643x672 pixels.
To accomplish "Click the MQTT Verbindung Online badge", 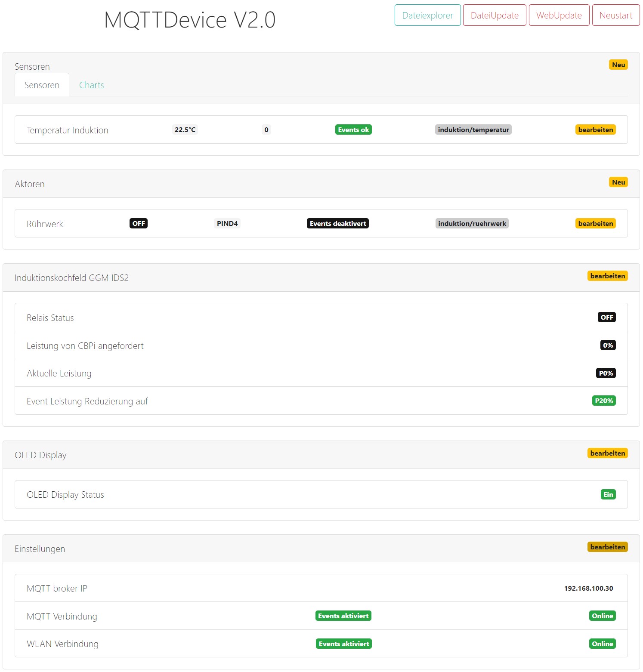I will [602, 616].
